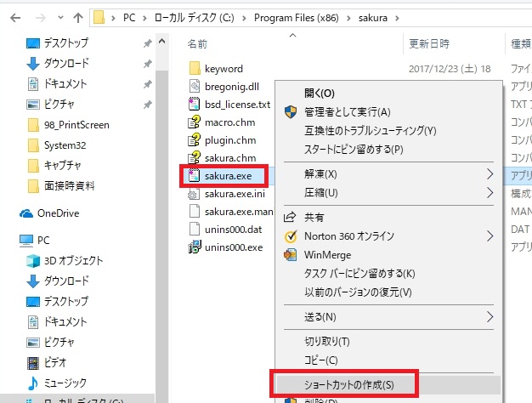Expand chevron after PC breadcrumb
This screenshot has width=532, height=403.
pos(144,18)
